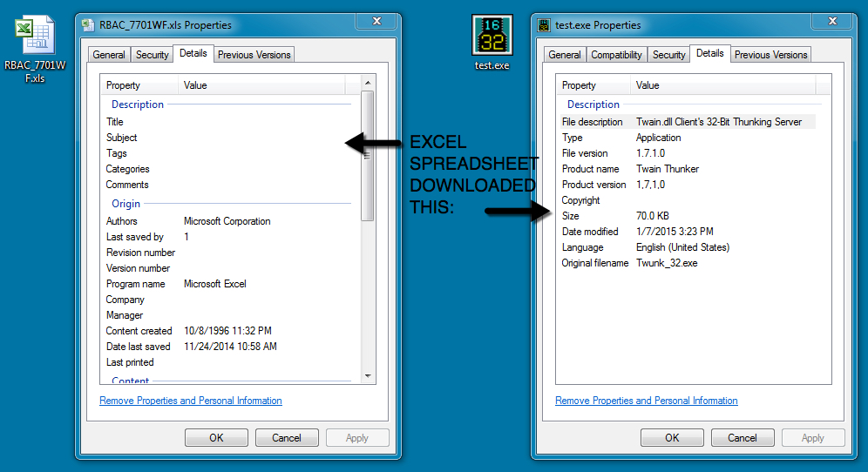Select the Authors row showing Microsoft Corporation
This screenshot has width=868, height=472.
tap(227, 221)
